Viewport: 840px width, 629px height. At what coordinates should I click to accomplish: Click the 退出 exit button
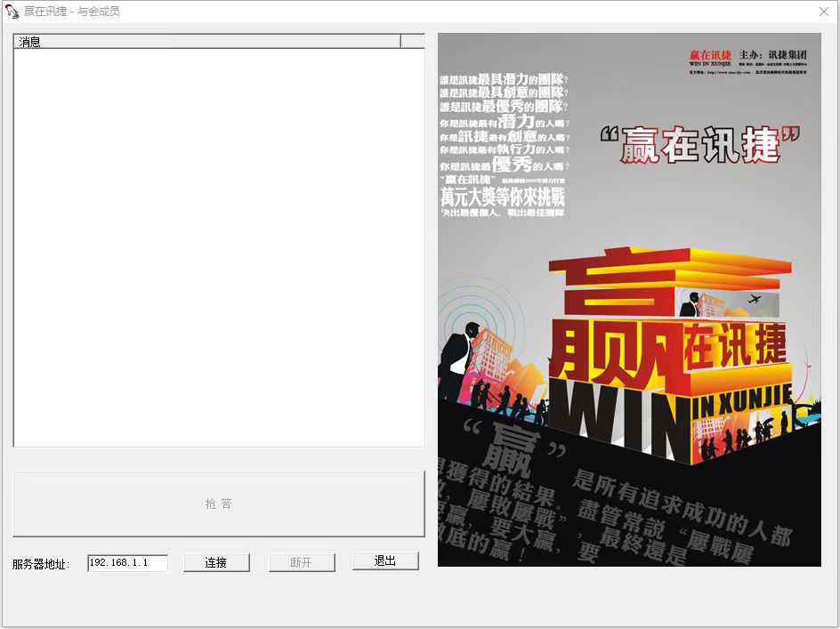(385, 561)
